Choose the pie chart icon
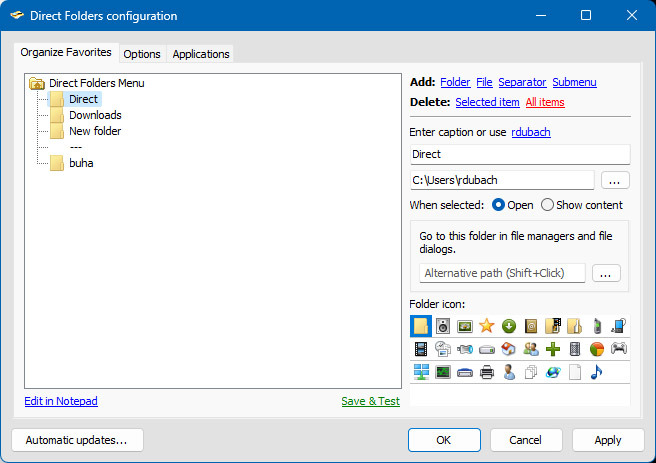Viewport: 656px width, 463px height. (x=597, y=348)
